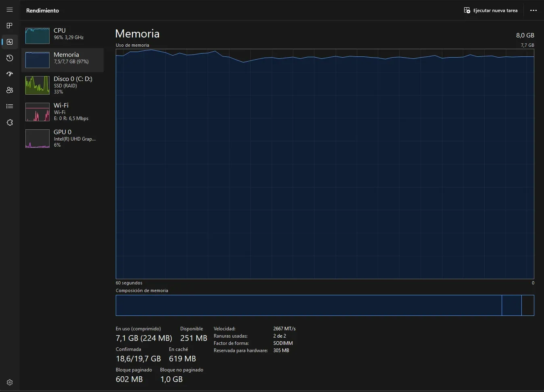Click the Composición de memoria bar
Viewport: 544px width, 392px height.
pos(325,305)
